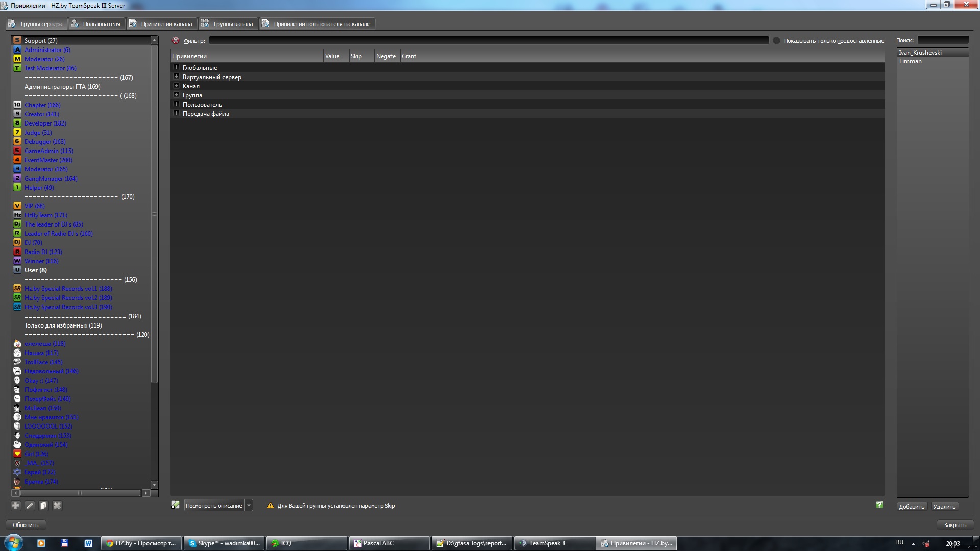Click group list scroll down arrow

pyautogui.click(x=154, y=485)
